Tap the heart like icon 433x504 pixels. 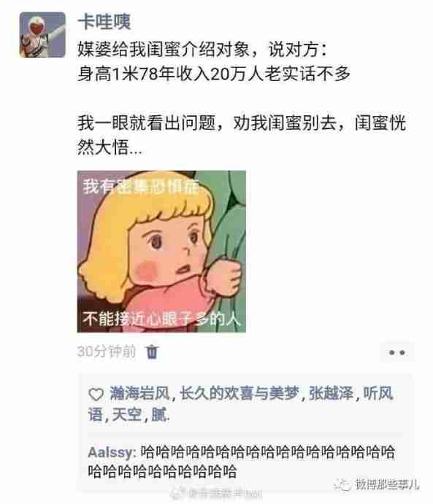pos(96,395)
